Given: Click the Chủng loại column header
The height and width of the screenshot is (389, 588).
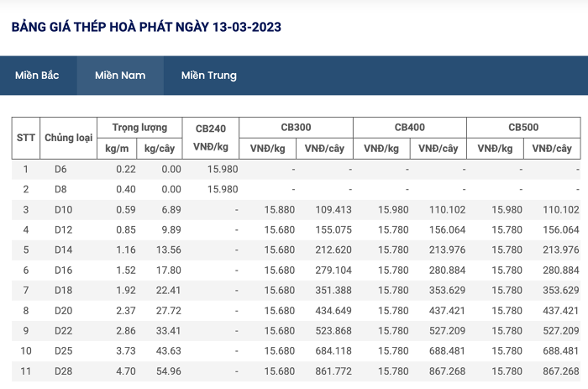Looking at the screenshot, I should coord(69,138).
